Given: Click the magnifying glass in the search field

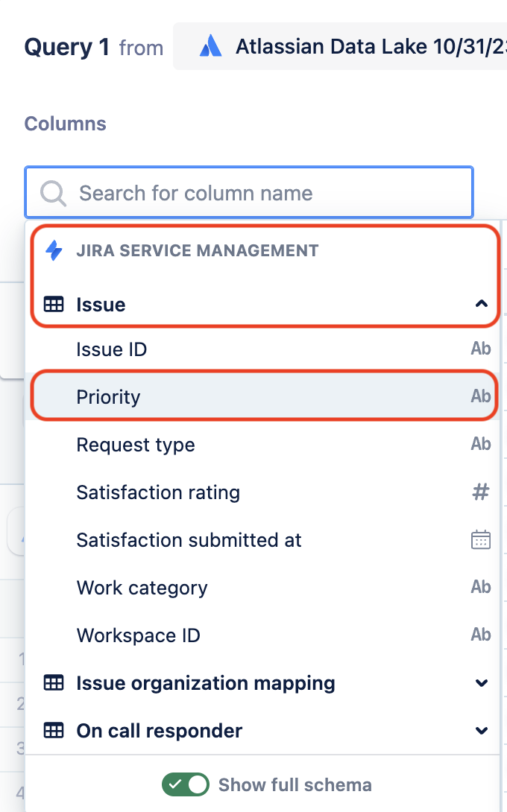Looking at the screenshot, I should coord(52,193).
